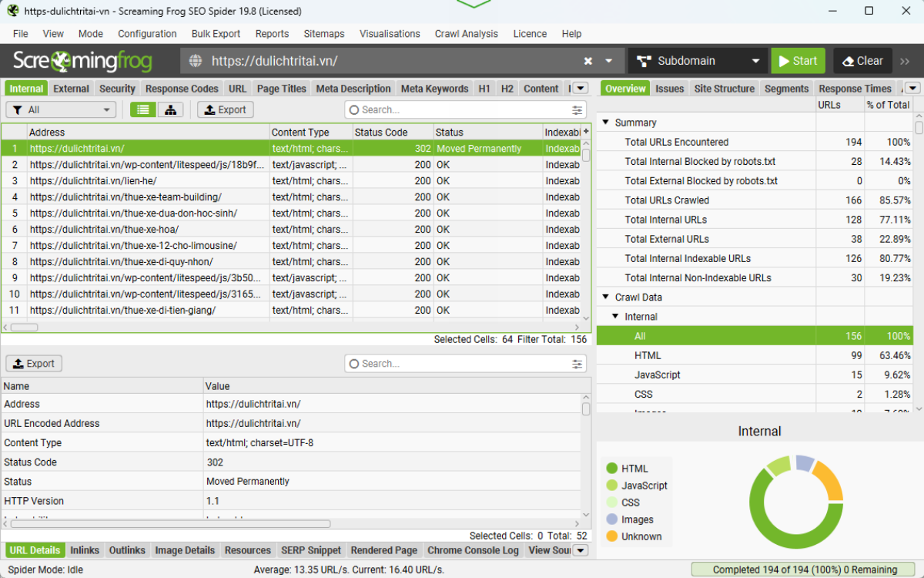Collapse the Crawl Data section
The width and height of the screenshot is (924, 578).
tap(607, 297)
